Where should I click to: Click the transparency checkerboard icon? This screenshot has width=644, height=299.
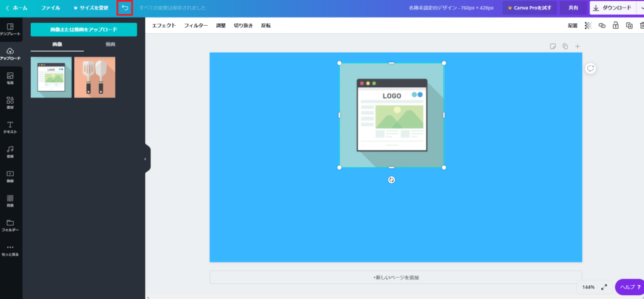click(x=588, y=25)
